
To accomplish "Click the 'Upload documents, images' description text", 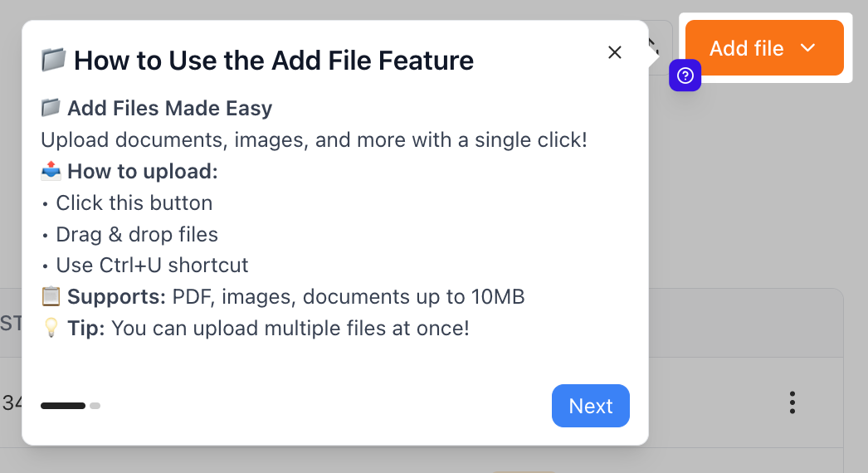I will point(315,139).
